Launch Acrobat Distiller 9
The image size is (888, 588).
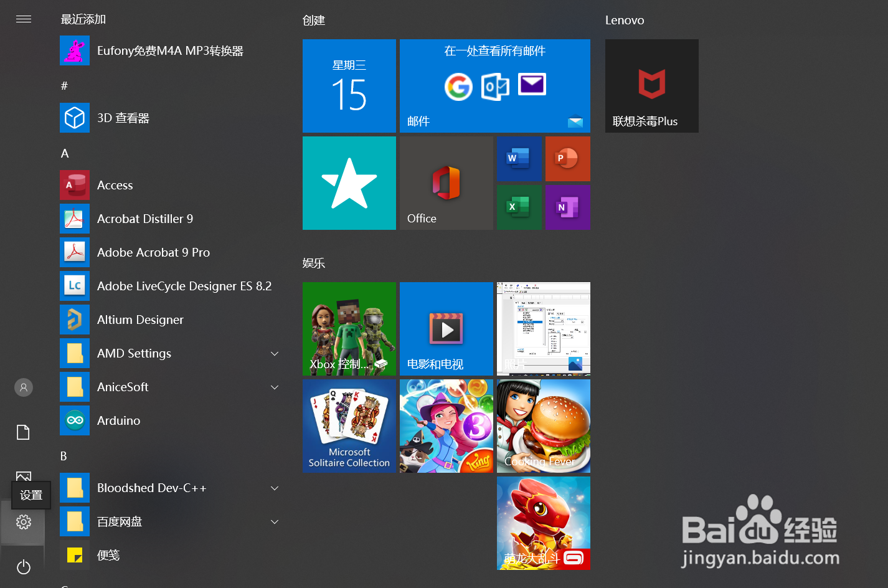(144, 219)
